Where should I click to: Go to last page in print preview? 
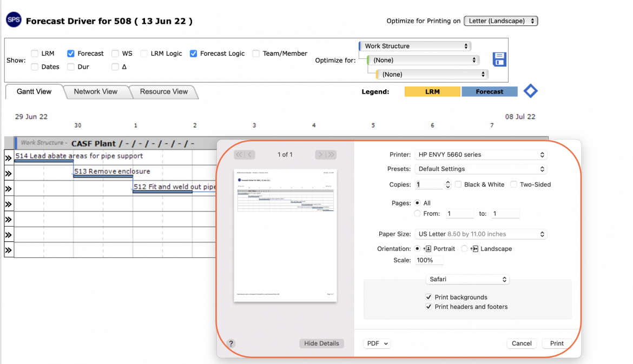[331, 155]
